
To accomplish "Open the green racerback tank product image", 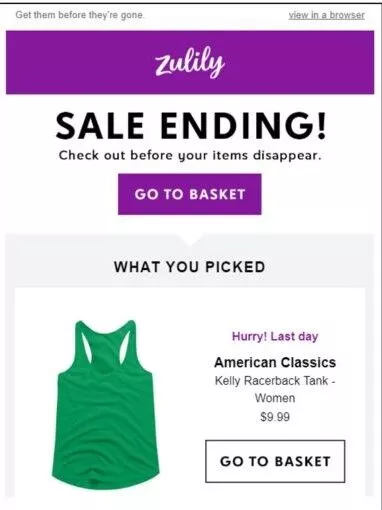I will pyautogui.click(x=106, y=404).
